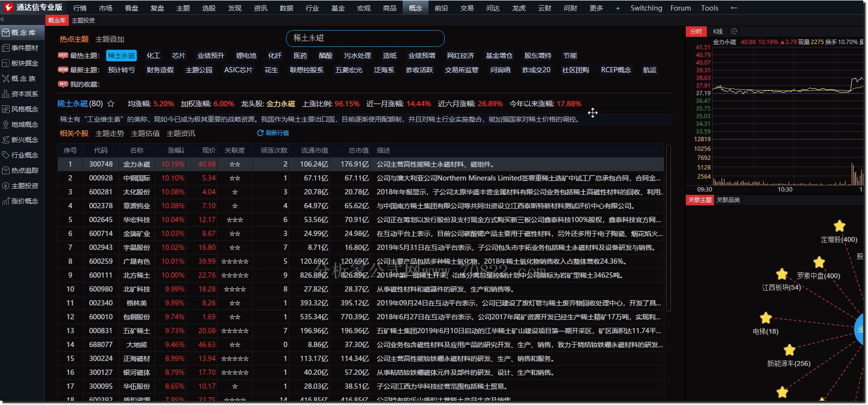This screenshot has height=405, width=868.
Task: Switch to the 主题走势 tab
Action: pyautogui.click(x=110, y=134)
